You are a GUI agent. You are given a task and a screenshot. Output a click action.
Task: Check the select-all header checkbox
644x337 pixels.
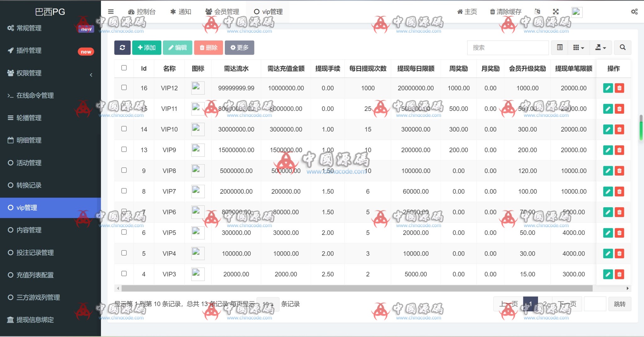[x=124, y=68]
